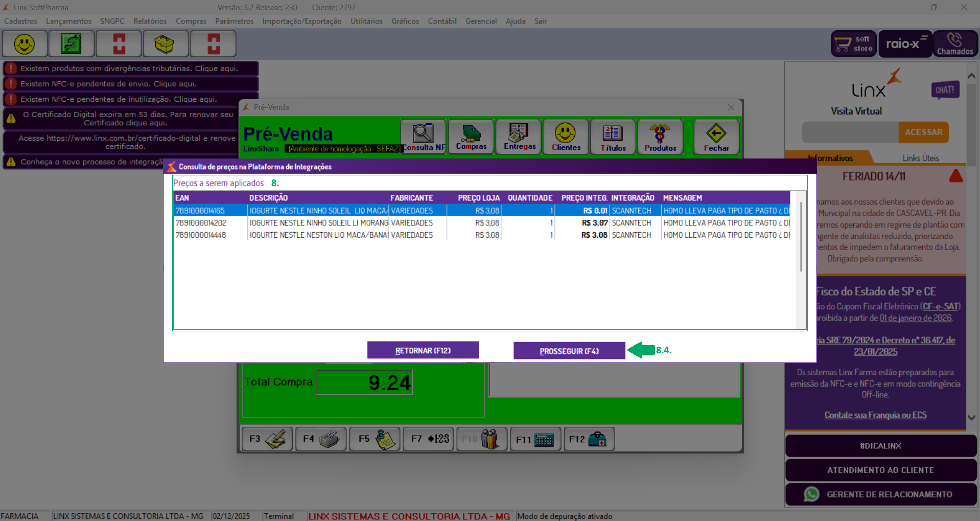Viewport: 980px width, 521px height.
Task: Click the F12 medical kit button in Pré-Venda
Action: pos(589,439)
